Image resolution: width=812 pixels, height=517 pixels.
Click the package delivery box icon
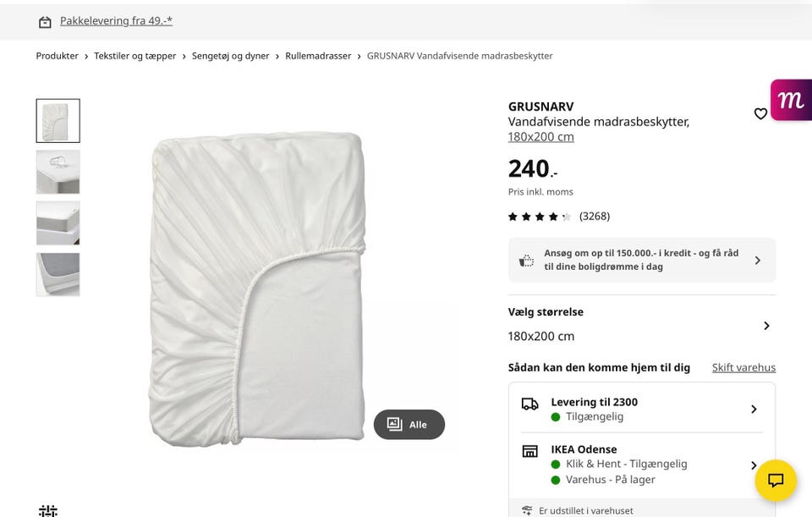pos(45,22)
